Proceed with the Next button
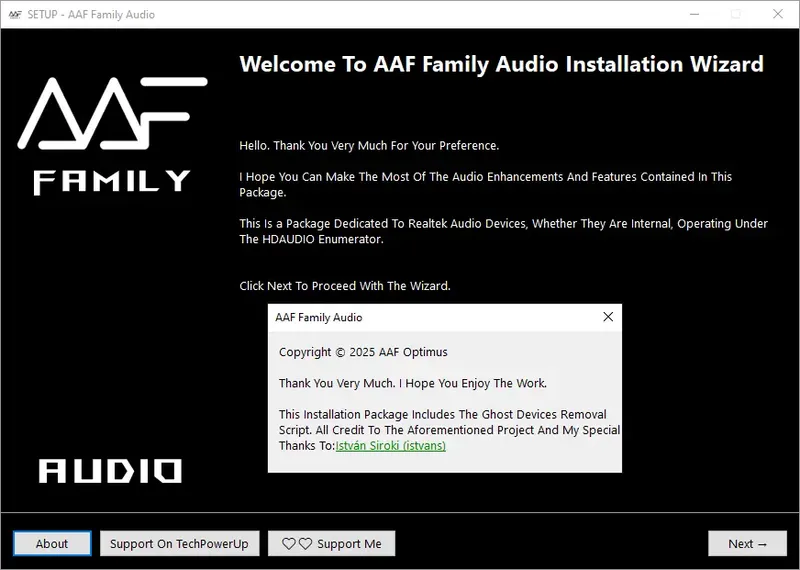800x570 pixels. [x=747, y=543]
